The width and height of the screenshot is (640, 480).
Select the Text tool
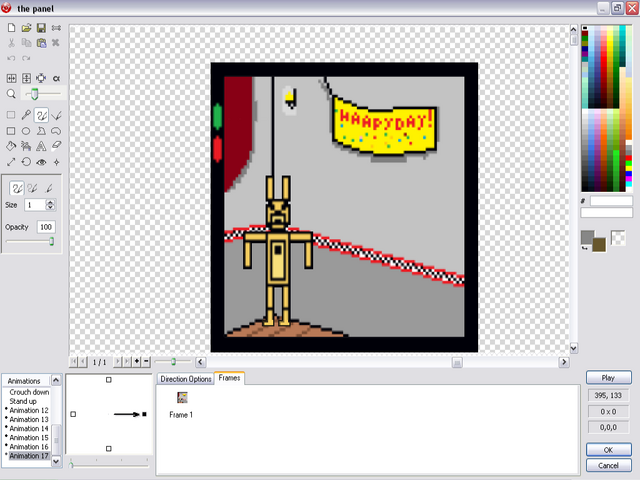click(x=41, y=146)
